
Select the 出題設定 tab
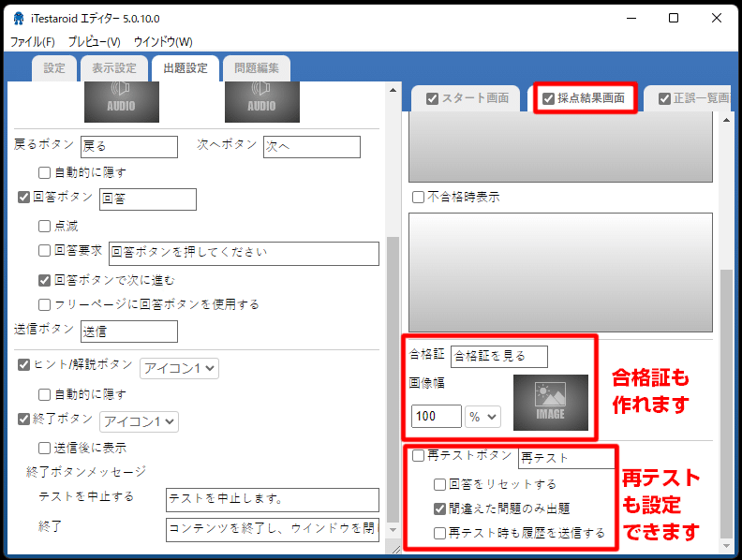pyautogui.click(x=185, y=68)
